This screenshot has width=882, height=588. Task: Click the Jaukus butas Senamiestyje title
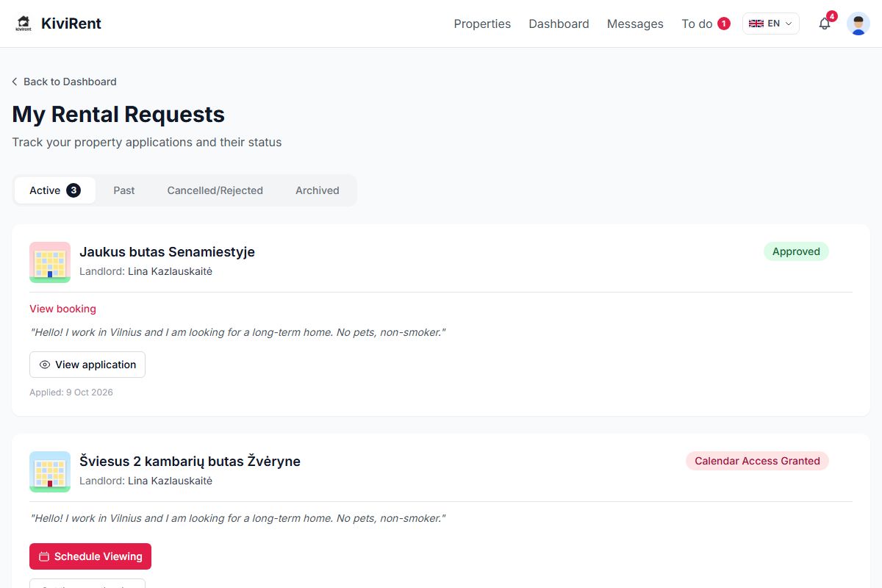(167, 251)
